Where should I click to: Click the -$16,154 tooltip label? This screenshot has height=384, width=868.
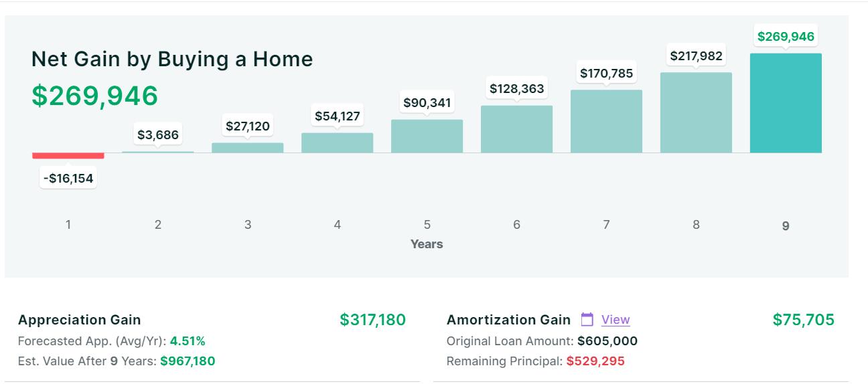pyautogui.click(x=68, y=179)
